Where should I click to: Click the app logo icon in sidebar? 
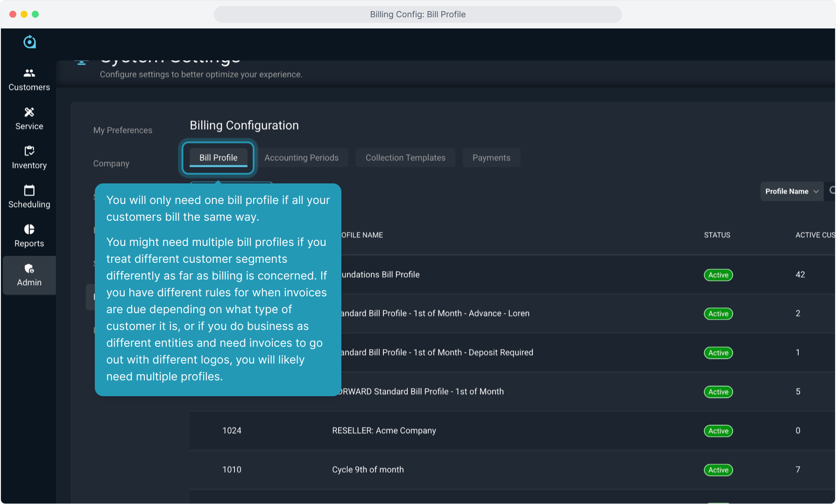[x=29, y=42]
